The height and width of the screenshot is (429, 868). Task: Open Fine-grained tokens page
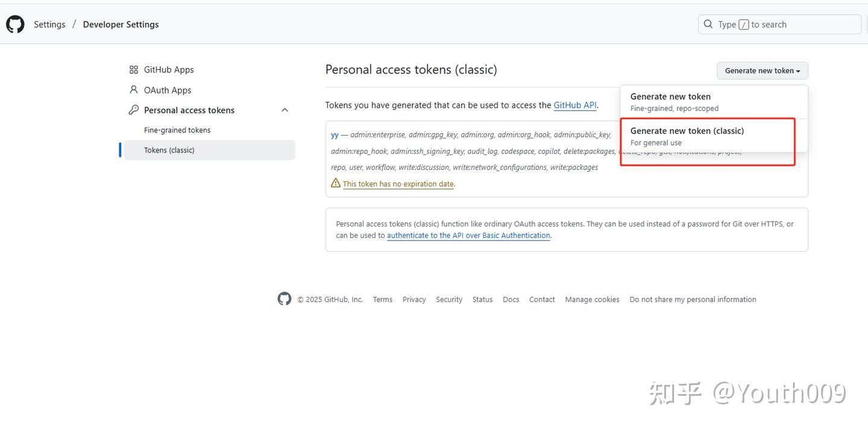point(177,130)
